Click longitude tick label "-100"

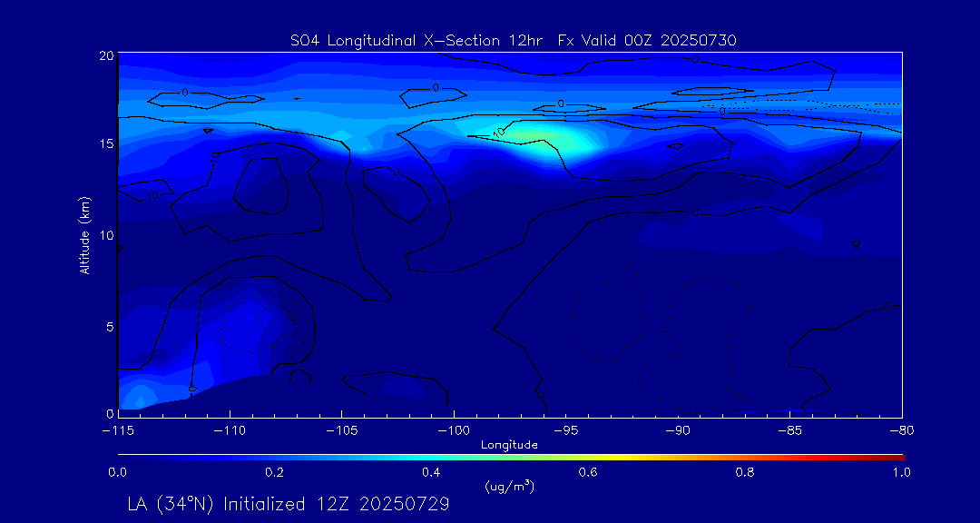tap(454, 431)
